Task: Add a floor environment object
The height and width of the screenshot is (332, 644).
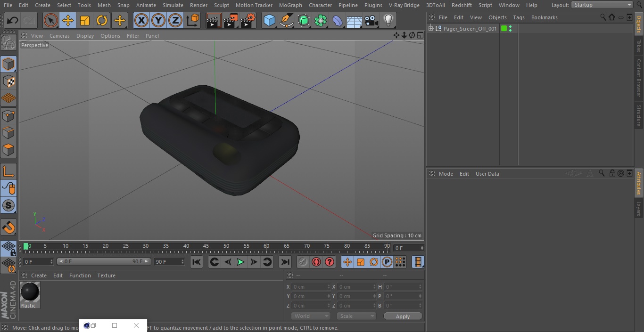Action: [x=355, y=20]
